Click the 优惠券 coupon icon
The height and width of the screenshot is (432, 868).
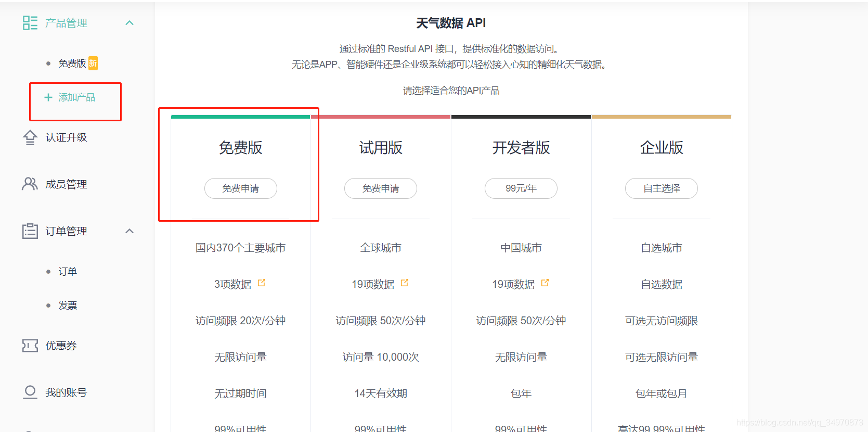tap(30, 346)
